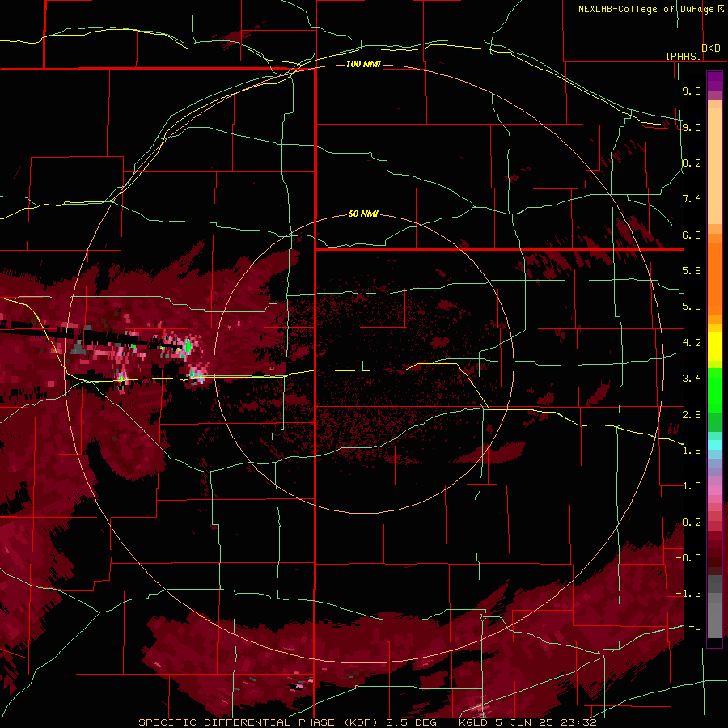Select the 5.0 scale value
This screenshot has height=728, width=728.
[x=692, y=307]
